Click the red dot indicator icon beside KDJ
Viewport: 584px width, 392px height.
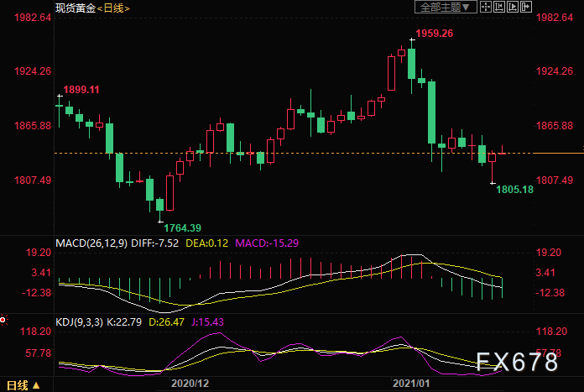[3, 320]
